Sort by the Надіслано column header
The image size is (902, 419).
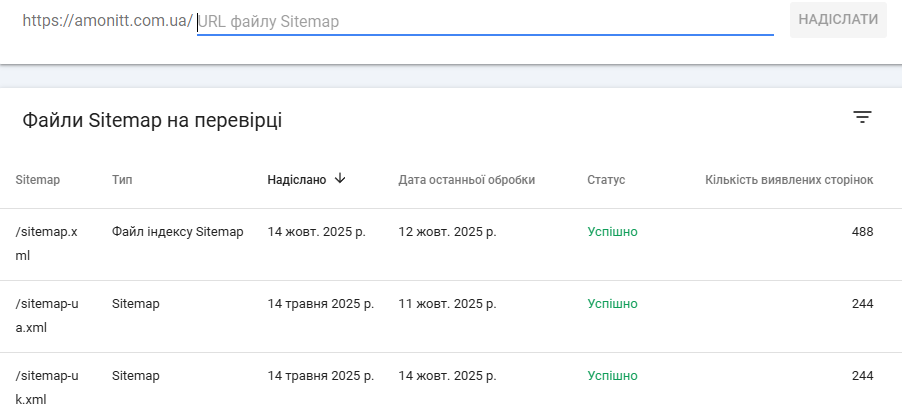(297, 180)
